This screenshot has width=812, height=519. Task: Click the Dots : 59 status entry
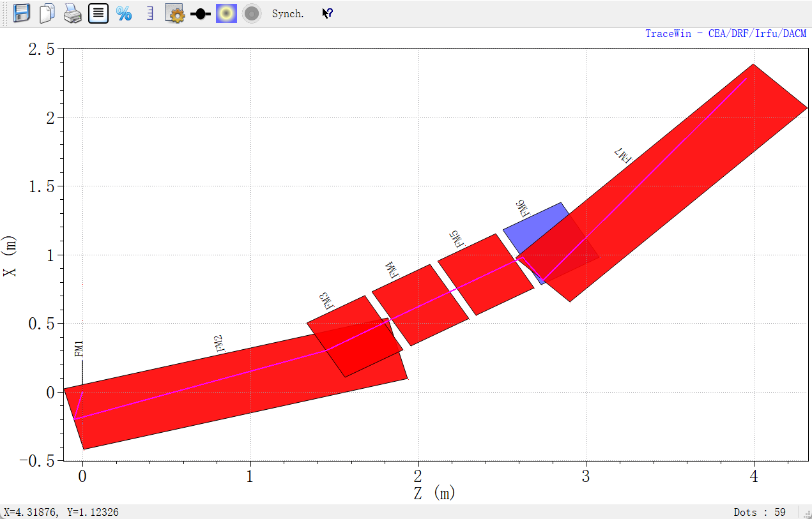coord(760,512)
